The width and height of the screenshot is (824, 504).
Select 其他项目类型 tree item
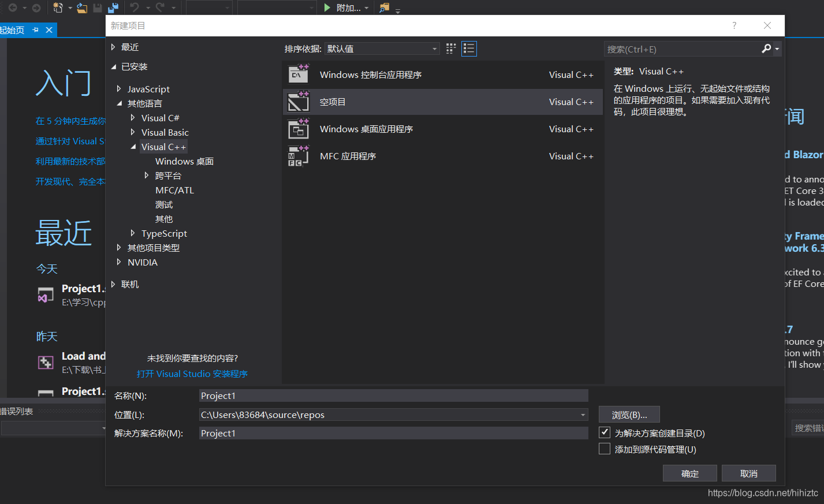154,248
